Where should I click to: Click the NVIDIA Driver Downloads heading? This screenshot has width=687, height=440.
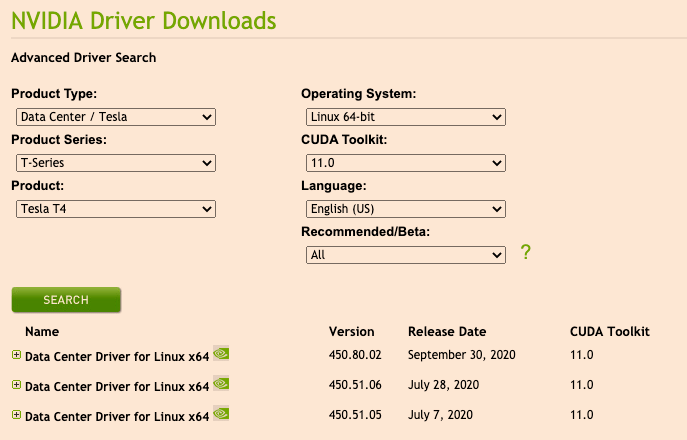(x=144, y=21)
